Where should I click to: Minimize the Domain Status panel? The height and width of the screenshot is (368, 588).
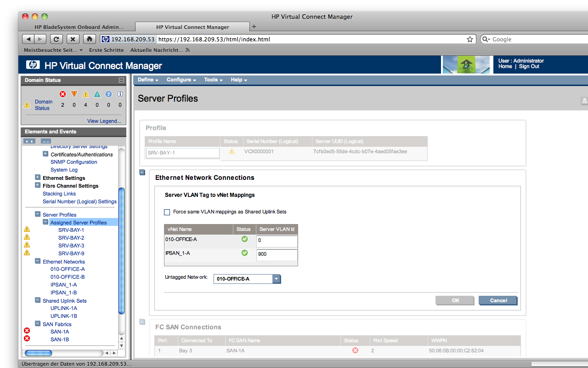[121, 80]
